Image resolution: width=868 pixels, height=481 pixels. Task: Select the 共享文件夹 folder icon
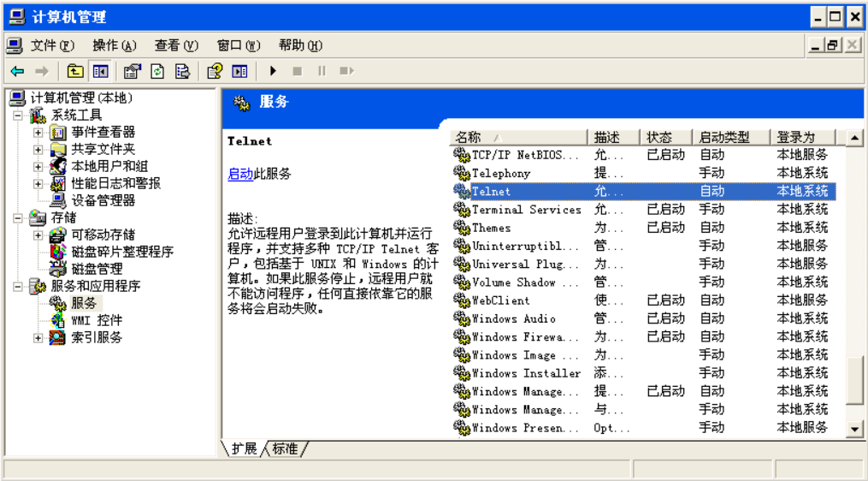tap(58, 149)
